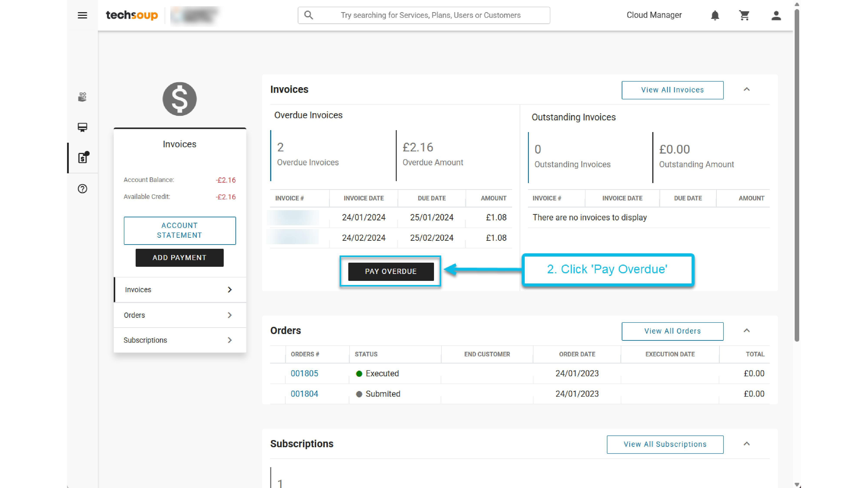This screenshot has width=868, height=488.
Task: Open the marketplace sidebar icon
Action: pos(82,97)
